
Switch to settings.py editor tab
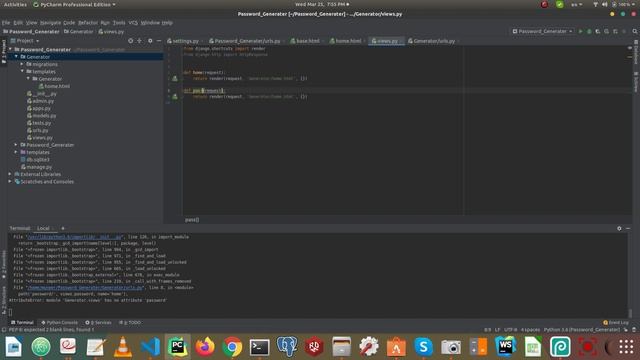point(183,41)
